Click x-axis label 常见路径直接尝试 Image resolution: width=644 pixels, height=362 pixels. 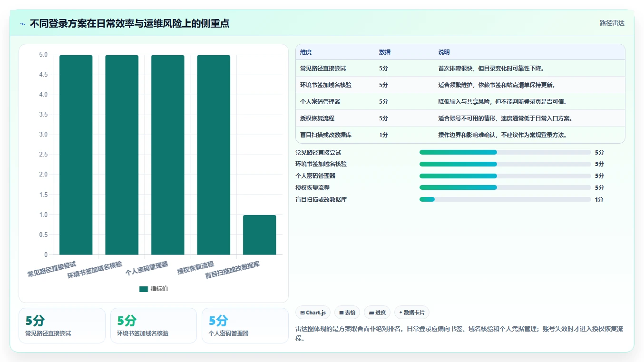[52, 269]
